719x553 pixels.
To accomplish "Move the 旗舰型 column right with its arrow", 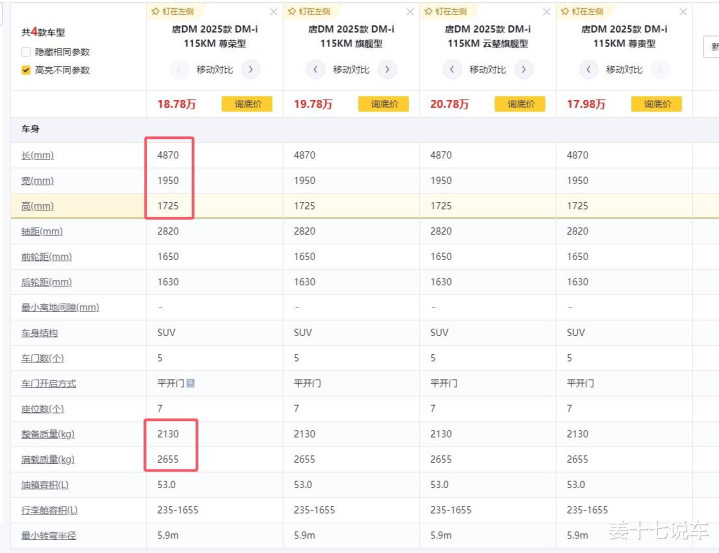I will (x=387, y=70).
